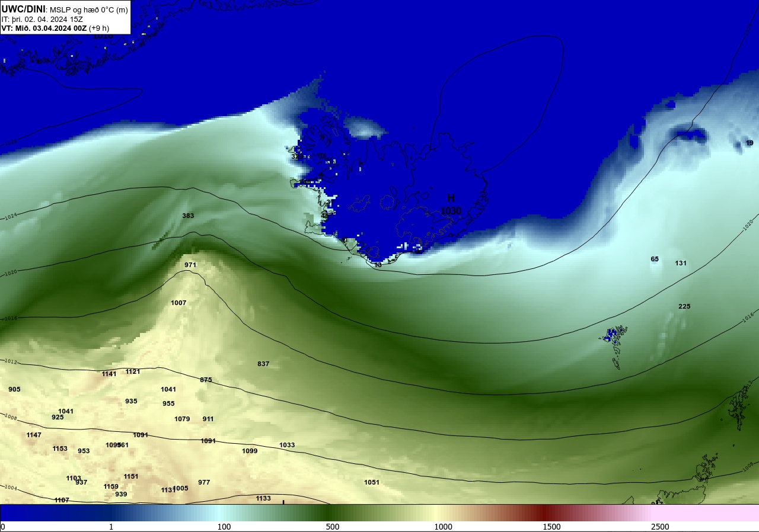759x532 pixels.
Task: Click the height value "65"
Action: (x=655, y=259)
